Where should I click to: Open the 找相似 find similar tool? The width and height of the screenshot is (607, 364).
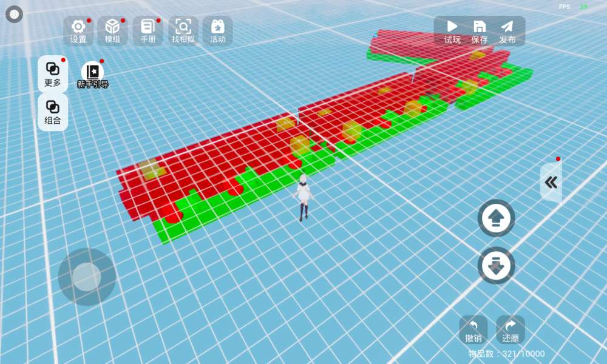coord(183,30)
